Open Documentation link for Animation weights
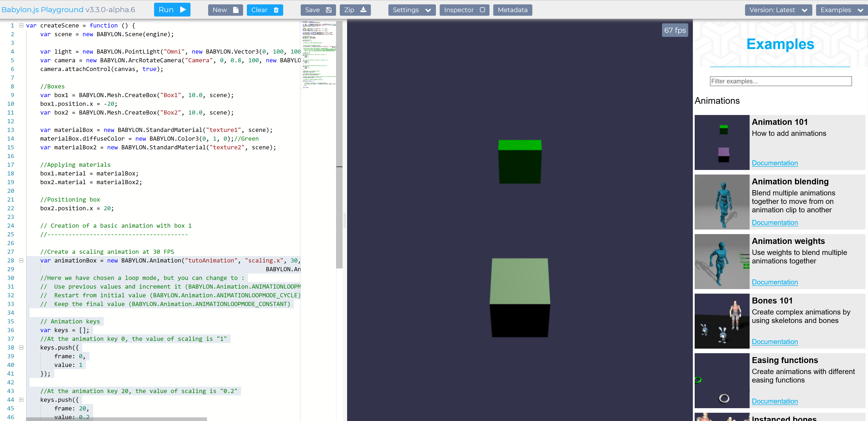This screenshot has height=421, width=868. click(775, 282)
